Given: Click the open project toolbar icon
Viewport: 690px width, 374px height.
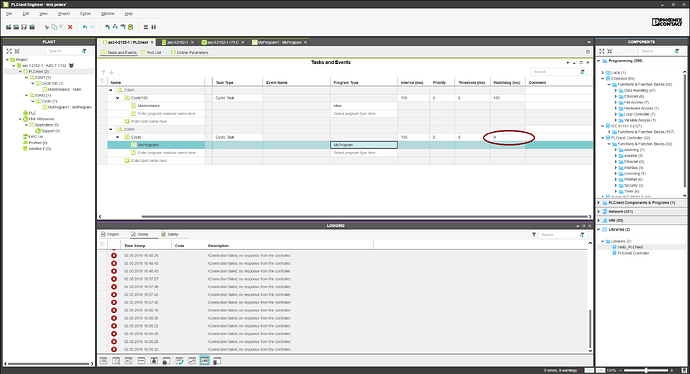Looking at the screenshot, I should tap(16, 27).
